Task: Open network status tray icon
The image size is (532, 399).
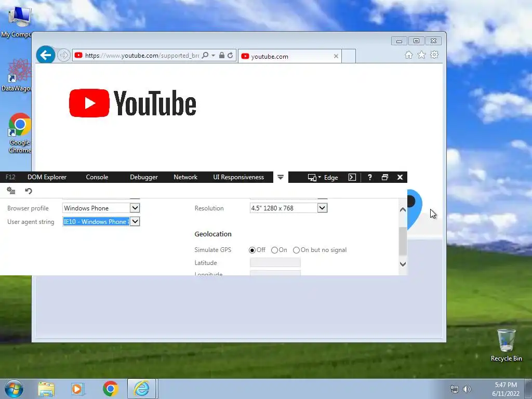Action: click(x=454, y=389)
